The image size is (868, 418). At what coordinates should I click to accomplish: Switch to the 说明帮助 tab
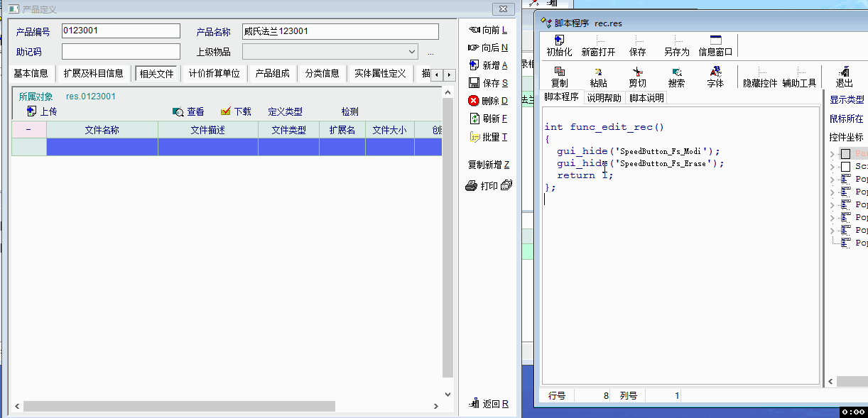pos(604,98)
